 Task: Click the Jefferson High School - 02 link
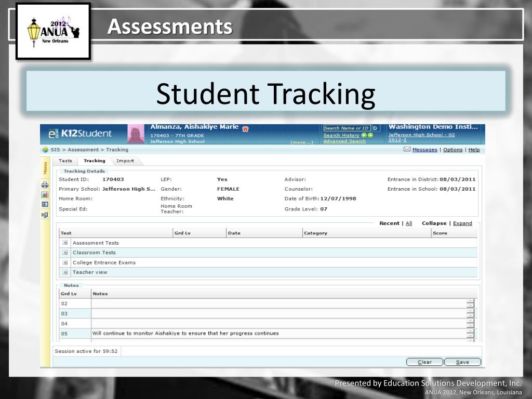pyautogui.click(x=421, y=135)
